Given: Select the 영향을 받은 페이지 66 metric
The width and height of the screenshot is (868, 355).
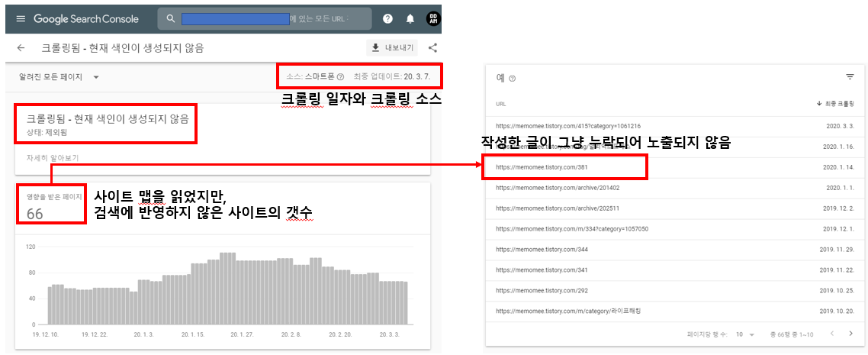Looking at the screenshot, I should point(53,205).
